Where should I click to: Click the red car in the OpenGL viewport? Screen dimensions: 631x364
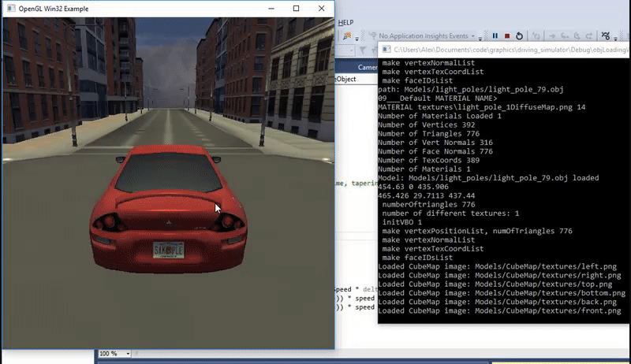pos(168,209)
